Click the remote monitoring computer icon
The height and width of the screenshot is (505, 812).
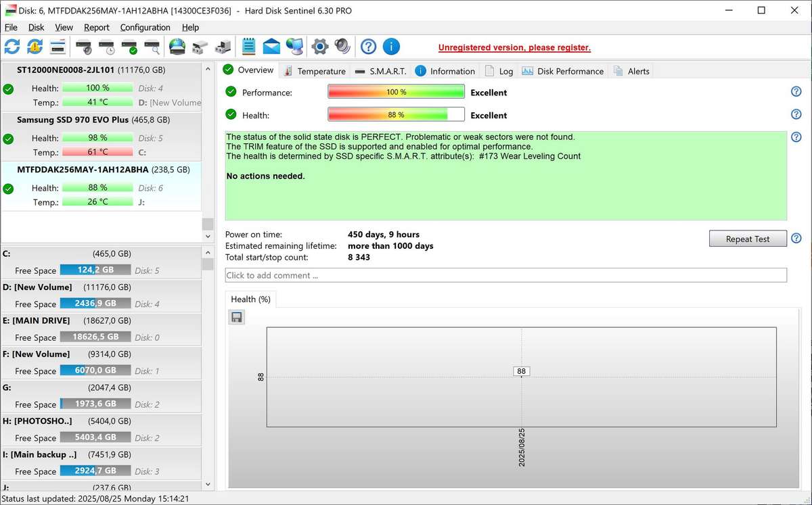[x=294, y=46]
